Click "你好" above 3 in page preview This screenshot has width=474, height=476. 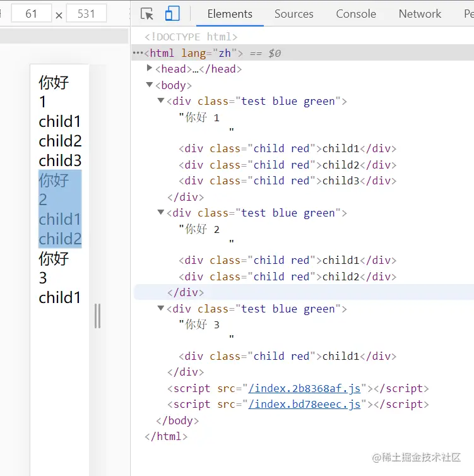pos(54,259)
